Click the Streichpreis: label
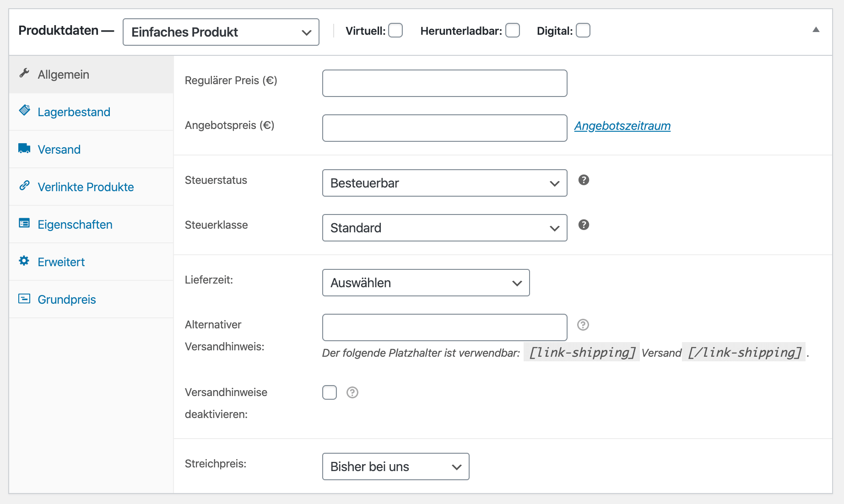 click(x=216, y=464)
